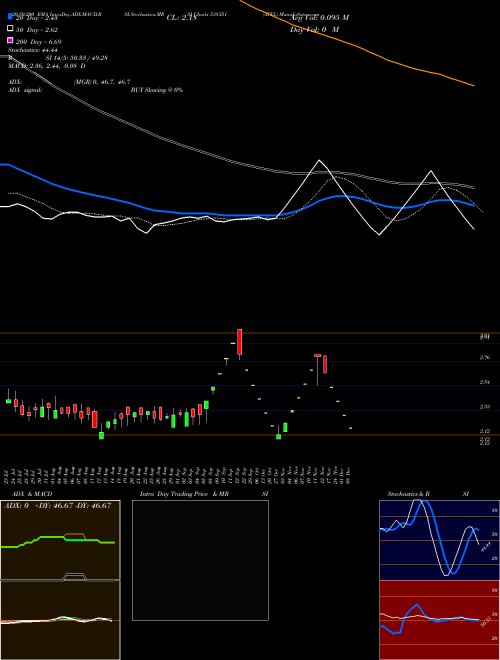
Task: Click the 'CL: 2.15' closing price label
Action: [181, 18]
